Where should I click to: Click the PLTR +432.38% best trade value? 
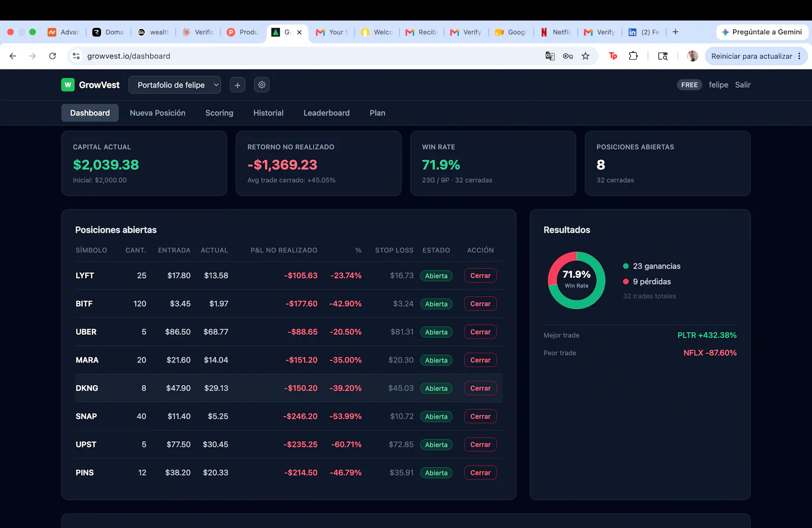pyautogui.click(x=707, y=335)
